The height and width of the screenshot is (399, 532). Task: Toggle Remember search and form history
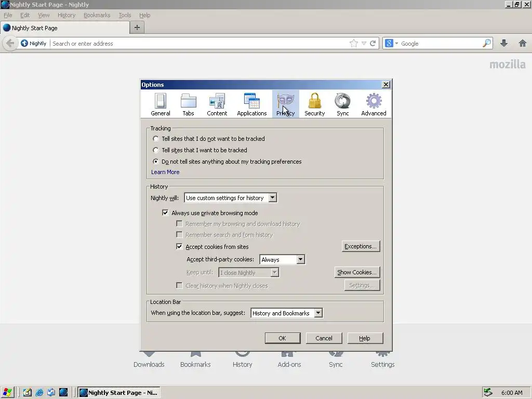[179, 234]
